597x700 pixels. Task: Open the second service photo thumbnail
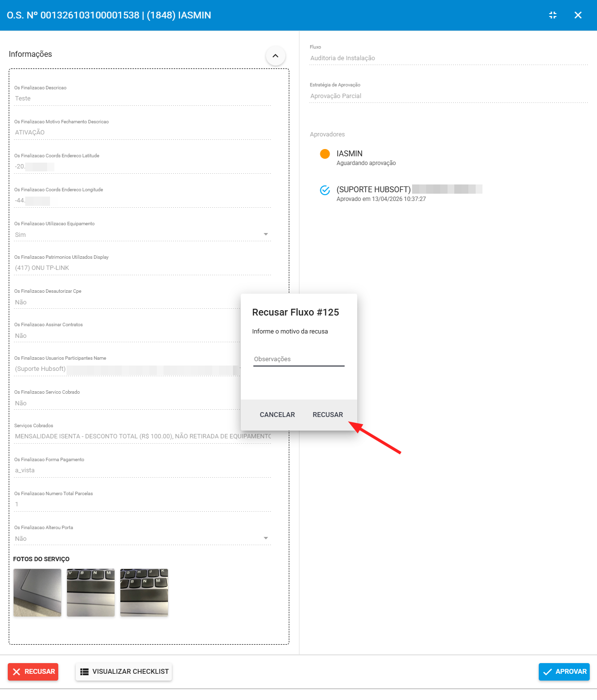pyautogui.click(x=91, y=592)
